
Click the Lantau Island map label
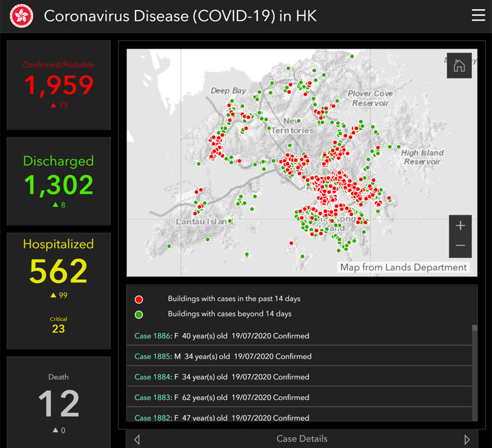[204, 222]
